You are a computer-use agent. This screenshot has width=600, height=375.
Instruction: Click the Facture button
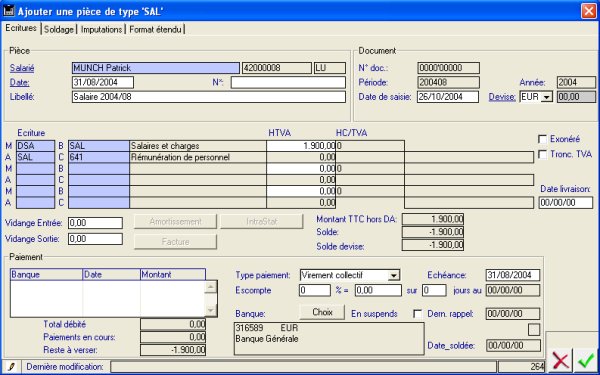[175, 241]
